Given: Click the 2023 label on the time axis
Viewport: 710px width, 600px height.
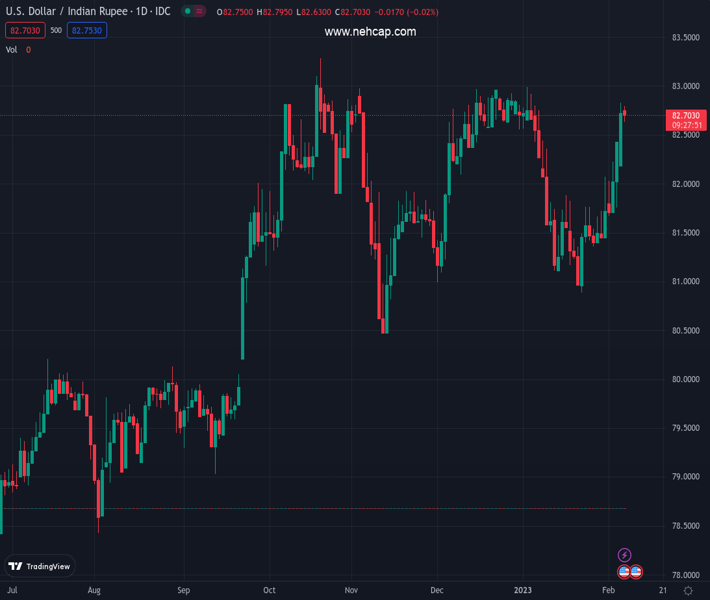Looking at the screenshot, I should (523, 591).
